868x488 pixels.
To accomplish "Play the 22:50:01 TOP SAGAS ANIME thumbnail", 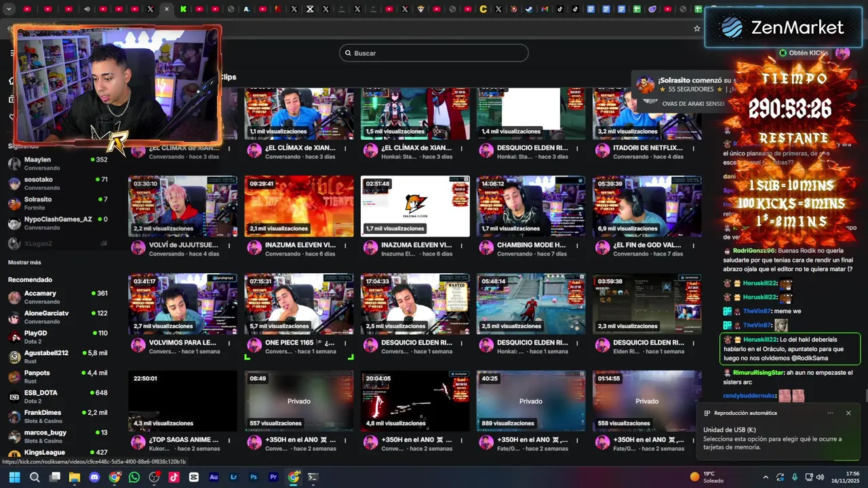I will pyautogui.click(x=183, y=401).
